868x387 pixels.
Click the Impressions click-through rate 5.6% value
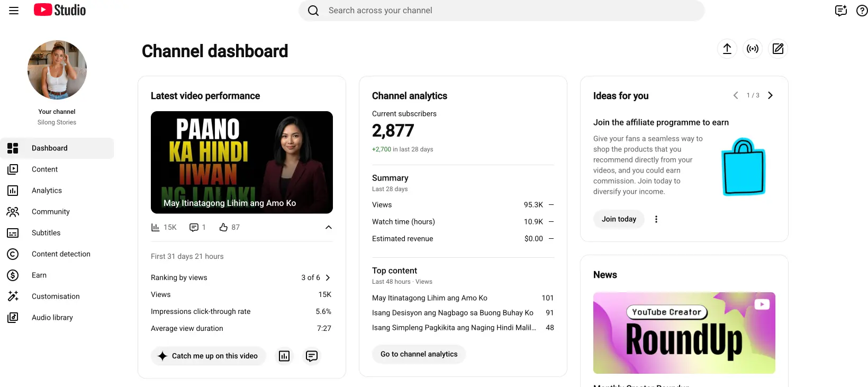[x=323, y=311]
